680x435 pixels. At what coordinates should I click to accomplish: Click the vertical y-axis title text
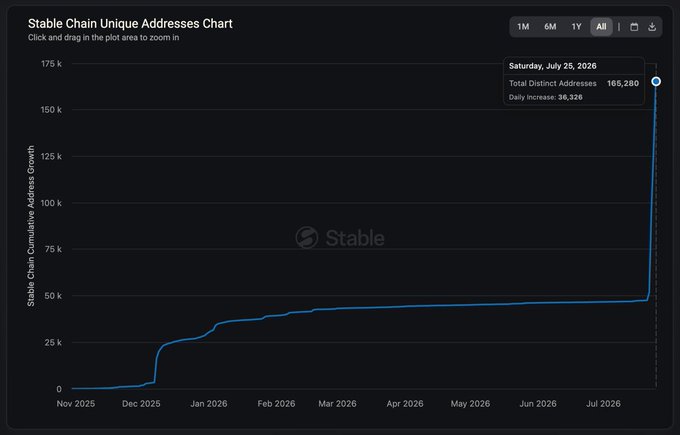[x=31, y=226]
